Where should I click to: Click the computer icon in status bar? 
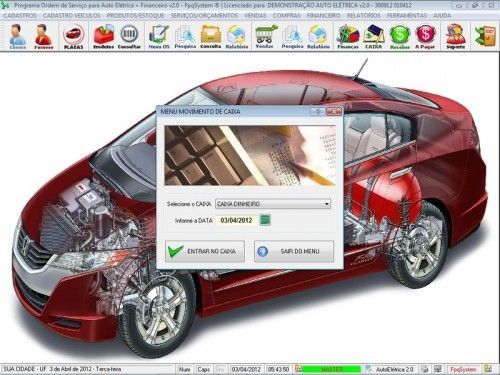click(x=438, y=369)
